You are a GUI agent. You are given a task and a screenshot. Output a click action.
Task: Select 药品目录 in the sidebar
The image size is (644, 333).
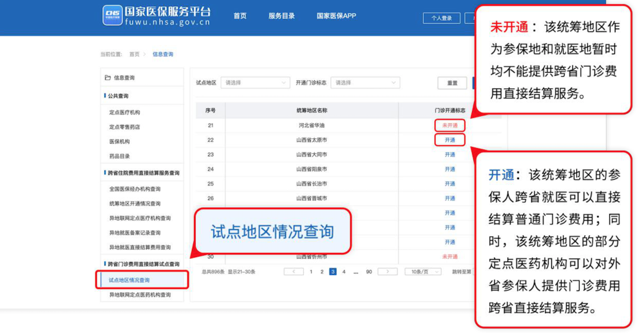point(119,157)
